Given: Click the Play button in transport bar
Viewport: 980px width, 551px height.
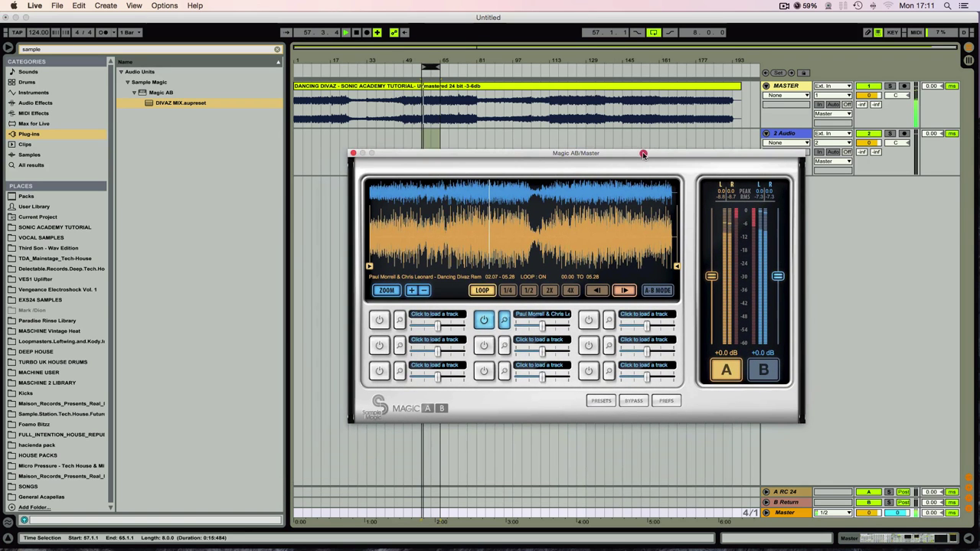Looking at the screenshot, I should pyautogui.click(x=345, y=32).
